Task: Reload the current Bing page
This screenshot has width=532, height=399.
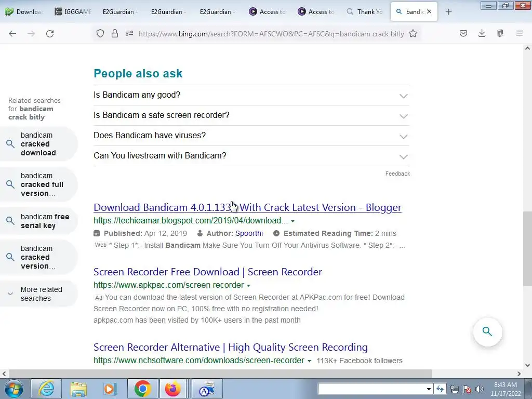Action: [50, 34]
